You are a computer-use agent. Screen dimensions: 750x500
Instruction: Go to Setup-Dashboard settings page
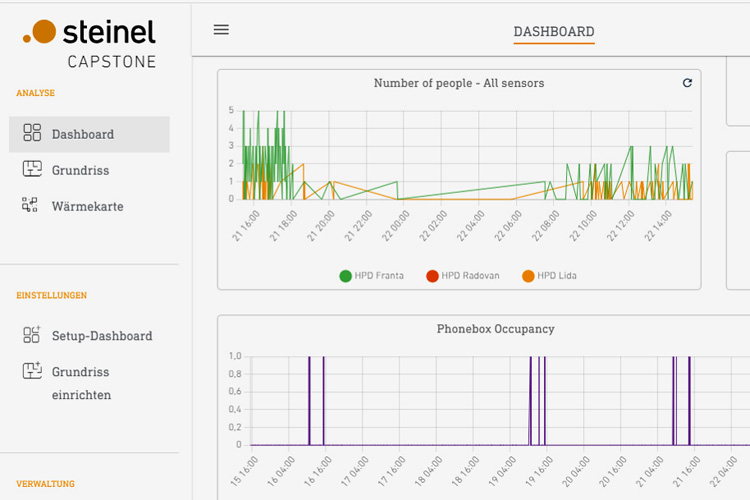click(102, 336)
